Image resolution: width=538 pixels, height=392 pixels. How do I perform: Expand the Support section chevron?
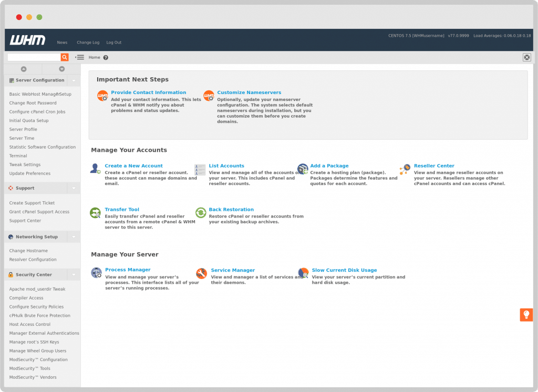73,188
